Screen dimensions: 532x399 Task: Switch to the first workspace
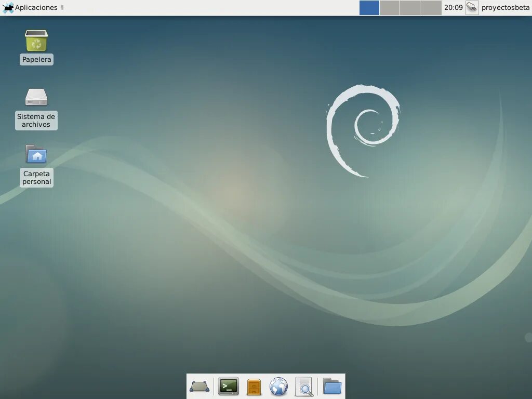pos(369,7)
